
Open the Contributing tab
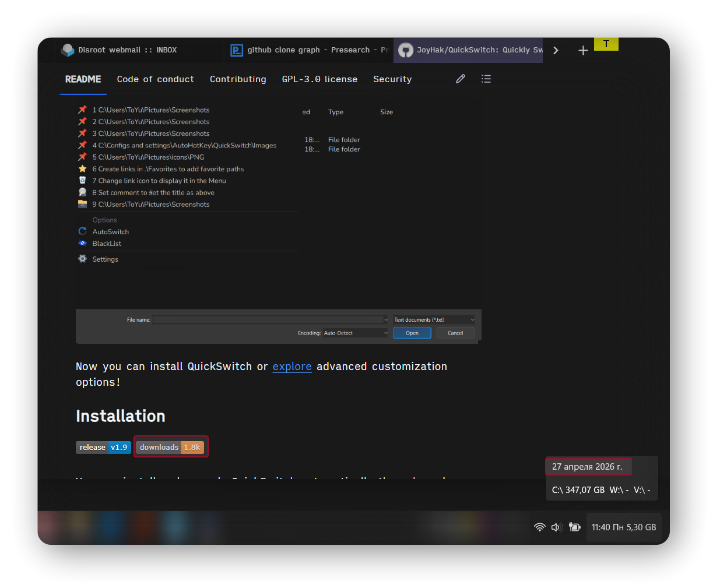click(x=238, y=79)
